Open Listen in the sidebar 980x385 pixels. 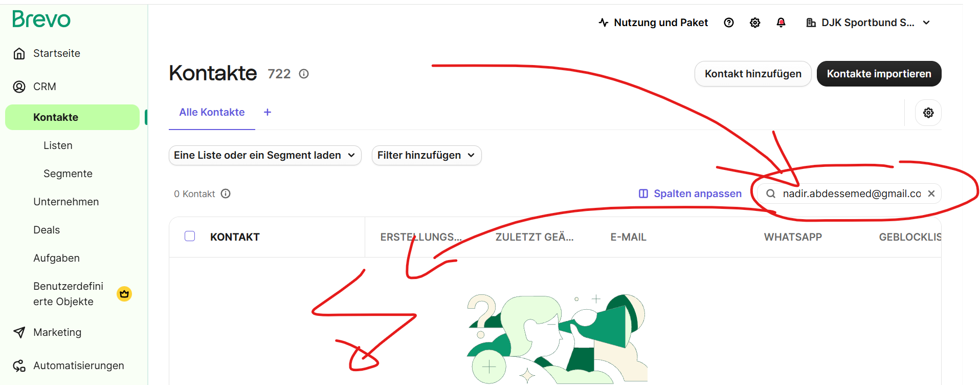point(58,145)
